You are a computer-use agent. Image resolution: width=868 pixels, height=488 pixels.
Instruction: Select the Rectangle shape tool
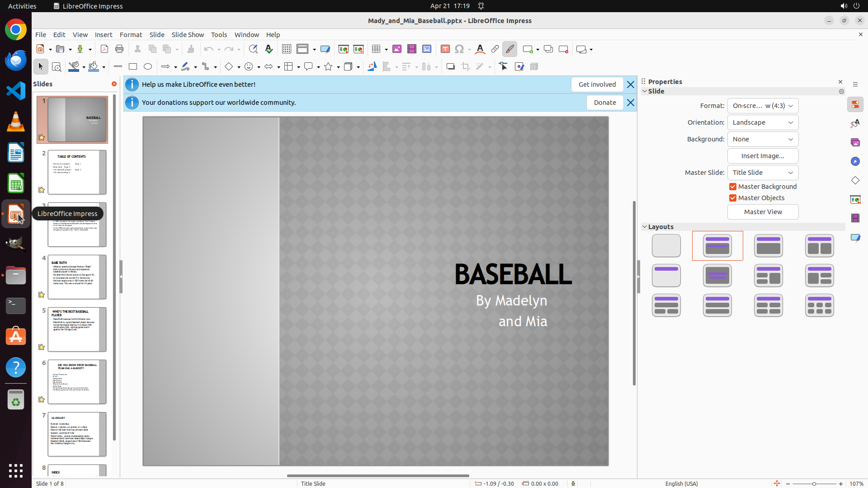(x=133, y=67)
